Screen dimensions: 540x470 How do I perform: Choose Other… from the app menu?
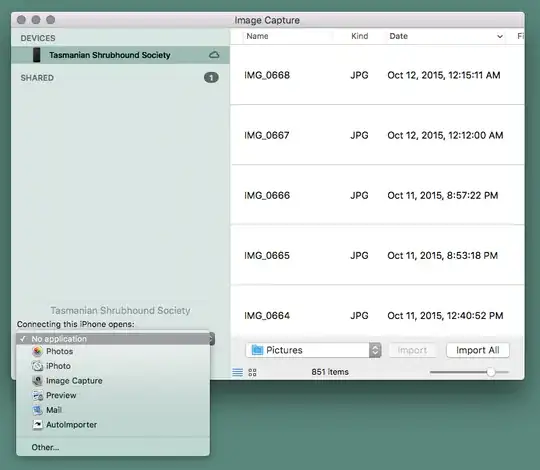click(113, 447)
